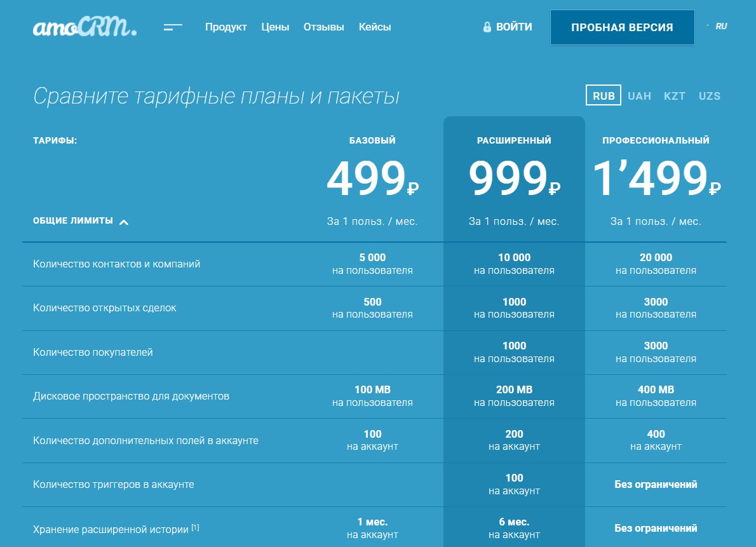Switch prices to UAH currency
Viewport: 756px width, 547px height.
tap(639, 96)
